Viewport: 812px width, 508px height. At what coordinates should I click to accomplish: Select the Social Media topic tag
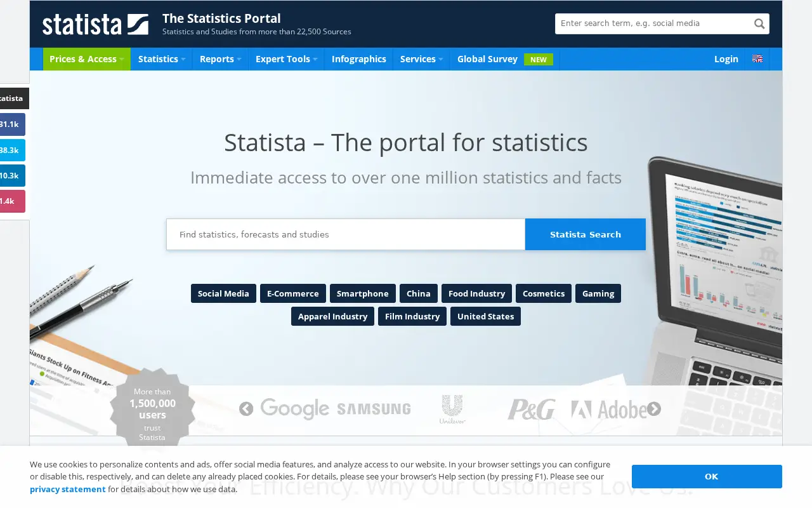[x=223, y=293]
